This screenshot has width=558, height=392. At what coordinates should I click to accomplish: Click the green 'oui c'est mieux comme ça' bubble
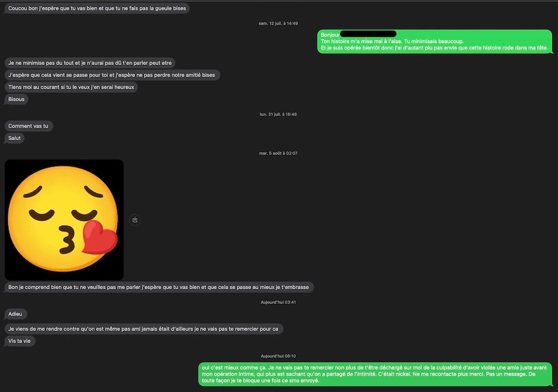375,374
